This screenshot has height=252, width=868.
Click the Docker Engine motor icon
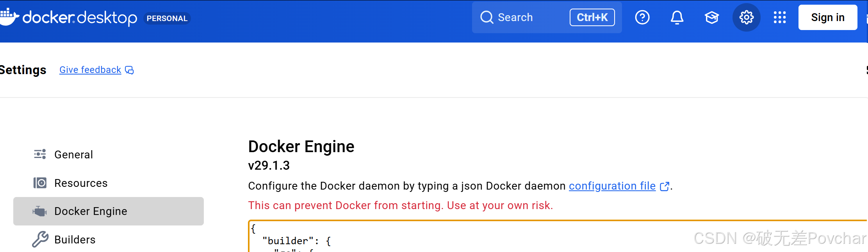click(40, 211)
